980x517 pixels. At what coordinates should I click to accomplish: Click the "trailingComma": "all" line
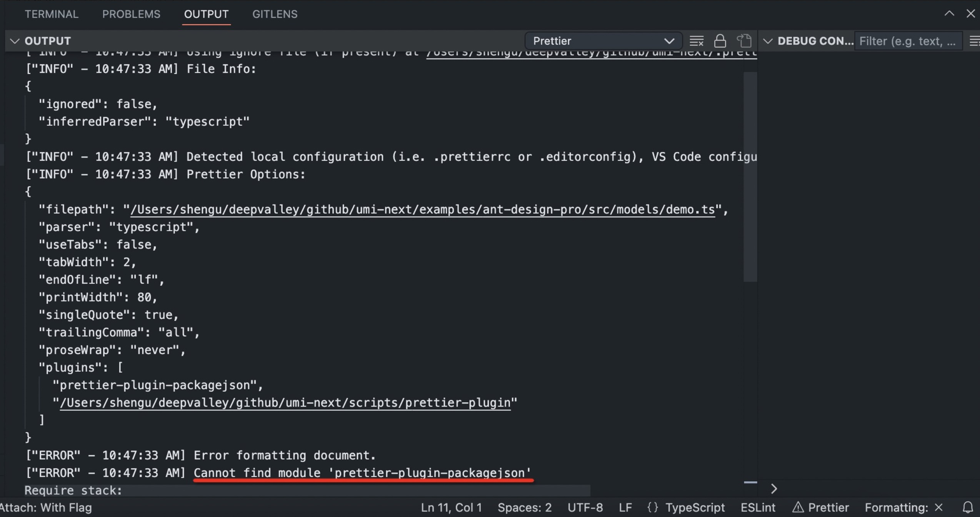119,332
